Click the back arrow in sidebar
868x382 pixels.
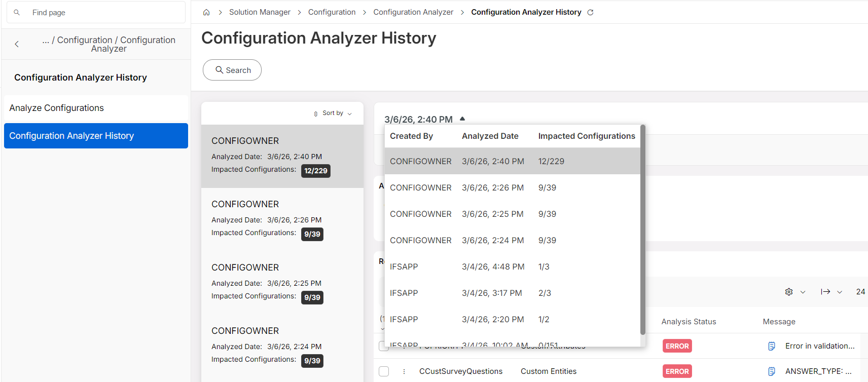click(x=17, y=44)
